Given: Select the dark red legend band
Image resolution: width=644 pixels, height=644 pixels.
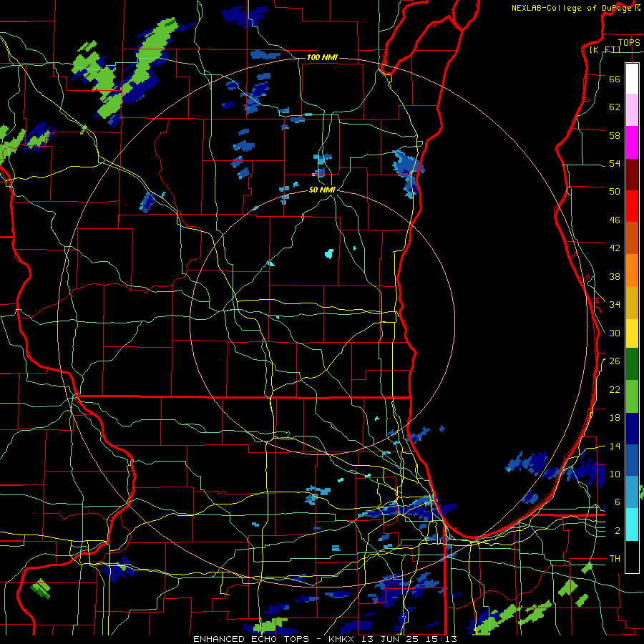Looking at the screenshot, I should point(632,174).
